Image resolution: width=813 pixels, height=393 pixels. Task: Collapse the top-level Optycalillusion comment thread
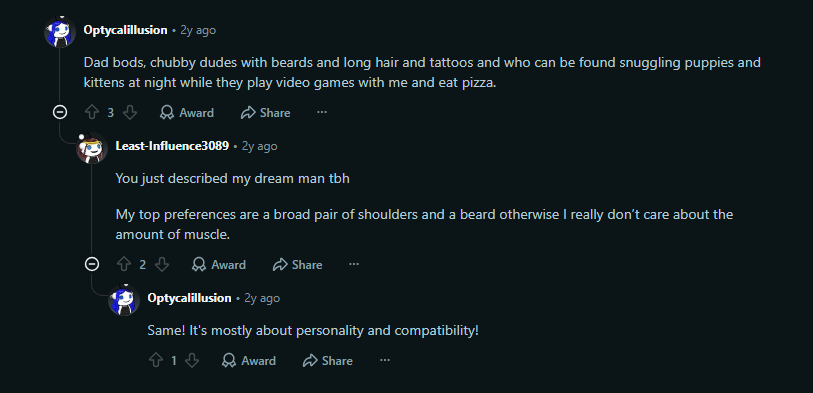click(x=60, y=112)
